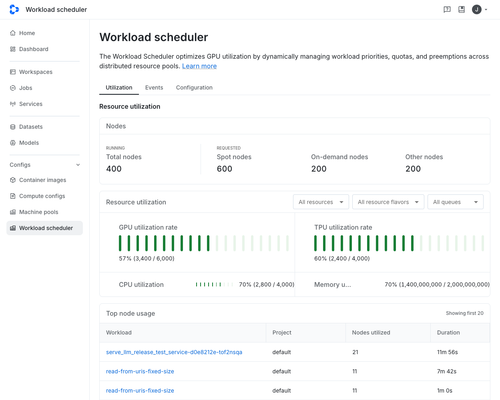This screenshot has height=400, width=500.
Task: Navigate to Jobs
Action: [x=25, y=88]
